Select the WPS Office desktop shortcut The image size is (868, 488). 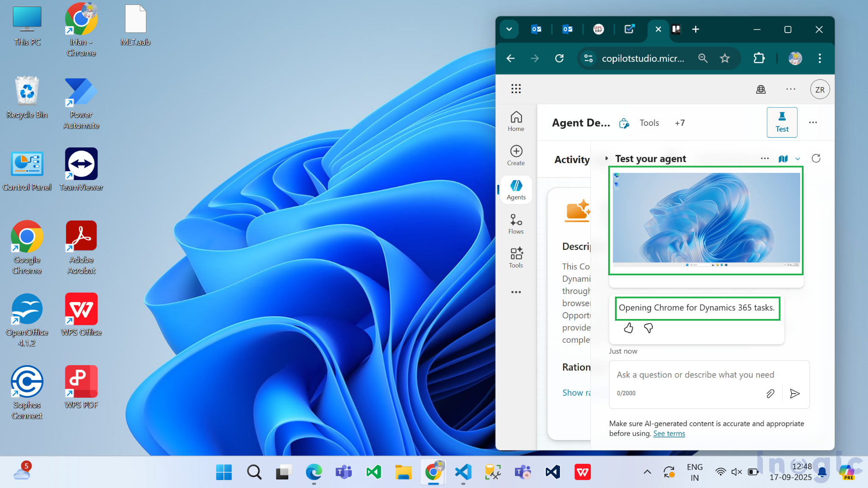click(x=81, y=315)
